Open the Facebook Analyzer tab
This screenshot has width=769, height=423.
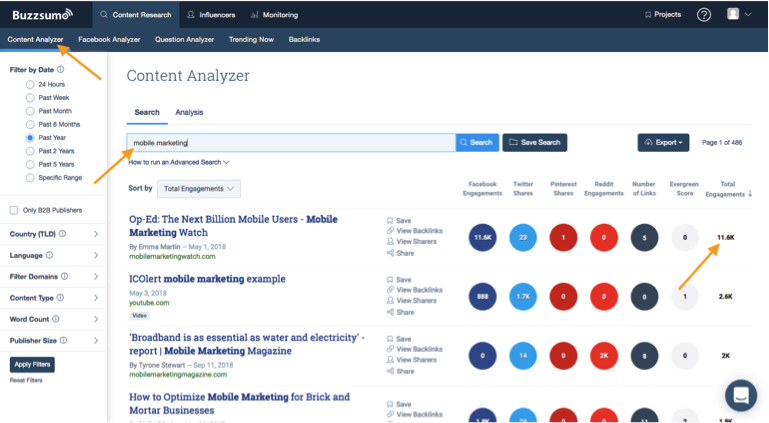109,40
